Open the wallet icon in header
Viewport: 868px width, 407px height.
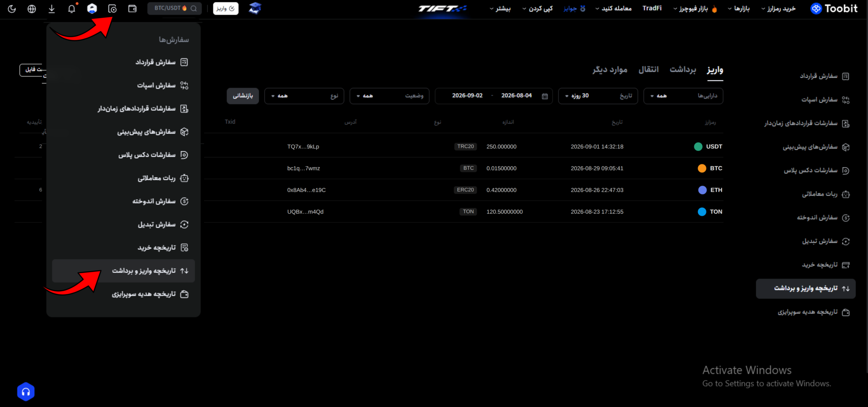[132, 9]
